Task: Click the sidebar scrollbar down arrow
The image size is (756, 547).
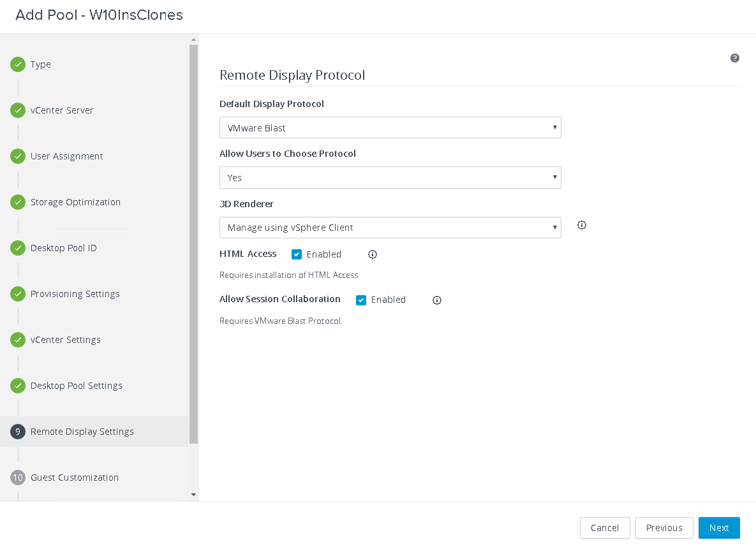Action: click(x=193, y=495)
